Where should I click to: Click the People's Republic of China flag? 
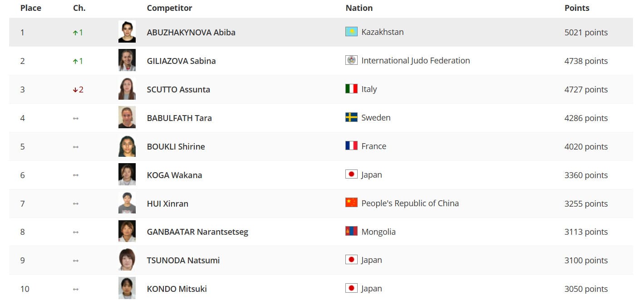351,203
